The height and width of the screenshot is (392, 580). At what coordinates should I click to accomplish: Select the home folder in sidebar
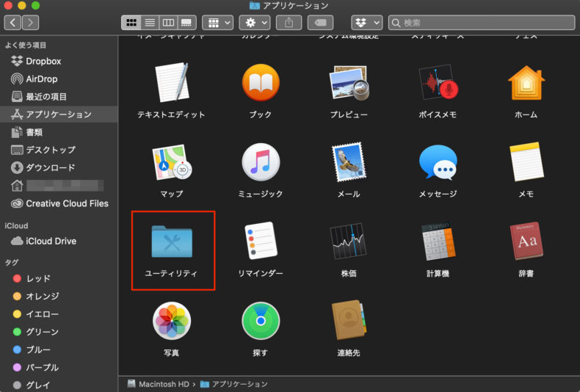(59, 185)
